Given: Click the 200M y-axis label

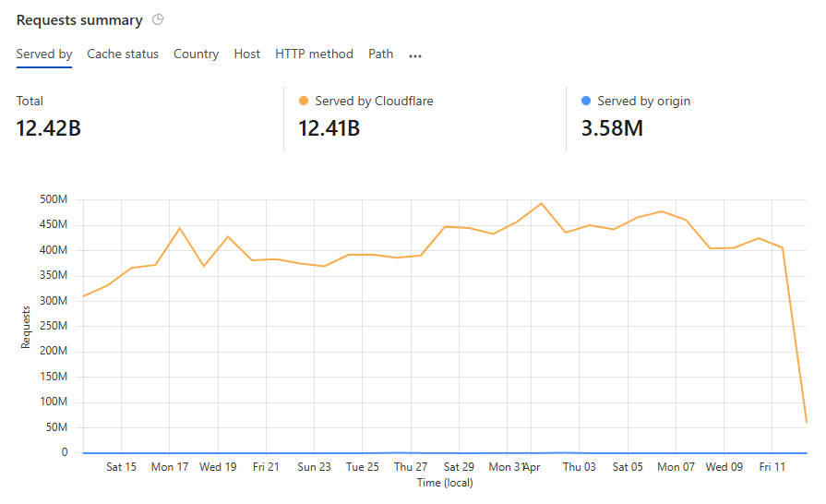Looking at the screenshot, I should (54, 351).
